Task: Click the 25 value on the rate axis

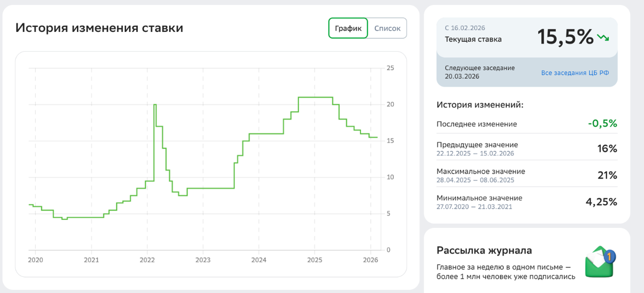Action: (390, 68)
